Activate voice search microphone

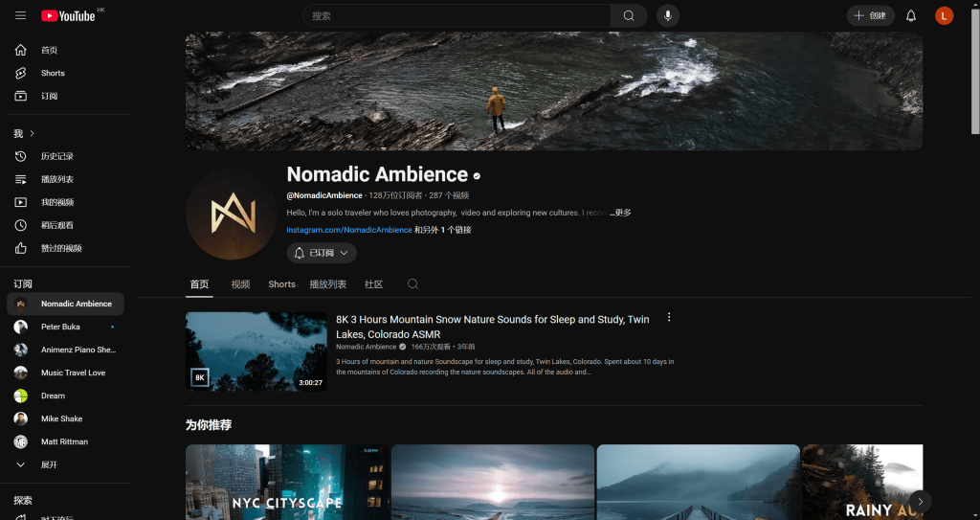point(667,15)
